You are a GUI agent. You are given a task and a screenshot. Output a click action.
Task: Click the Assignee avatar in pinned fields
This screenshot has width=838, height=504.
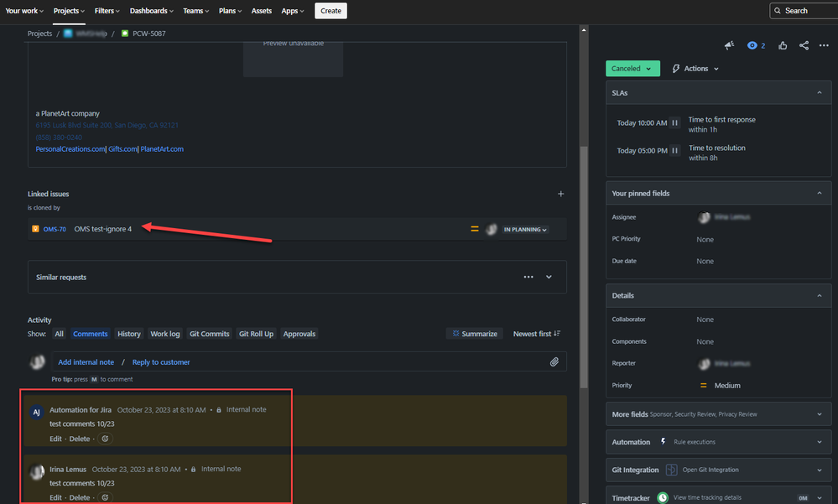(704, 217)
